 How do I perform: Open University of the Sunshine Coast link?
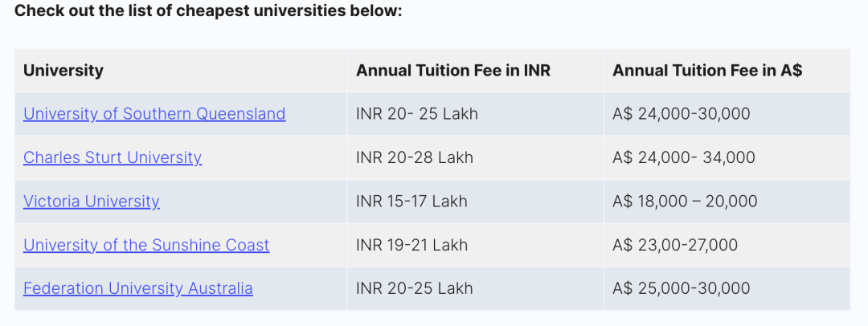coord(146,245)
